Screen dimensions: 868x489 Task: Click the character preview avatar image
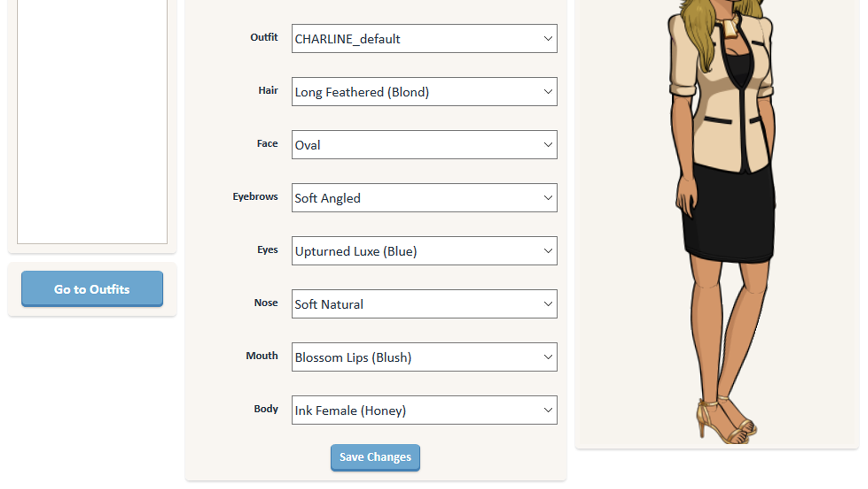pos(722,221)
